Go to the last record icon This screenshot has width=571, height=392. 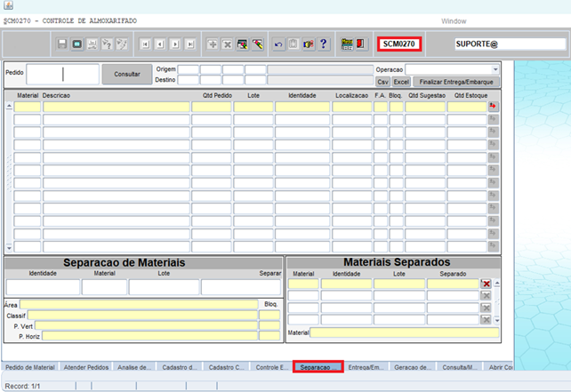pyautogui.click(x=190, y=44)
